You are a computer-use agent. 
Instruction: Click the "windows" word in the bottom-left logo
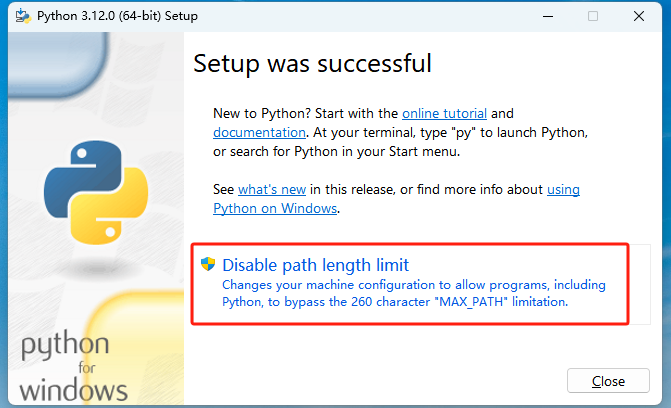[73, 390]
